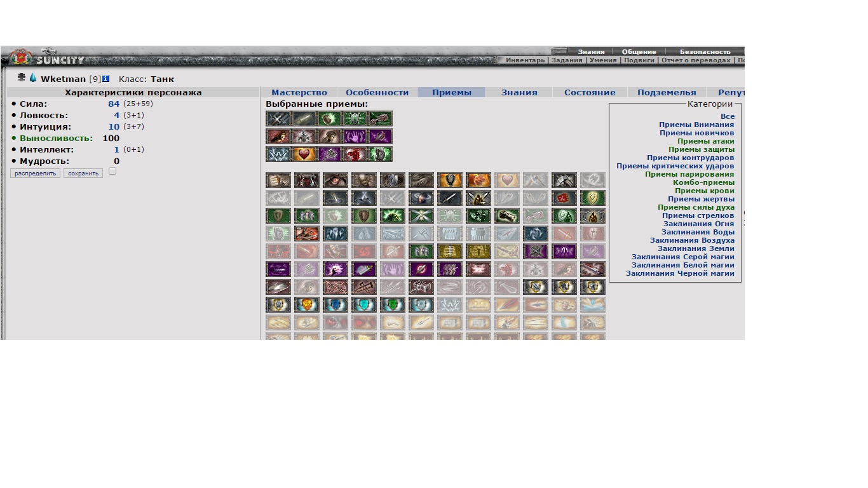
Task: Click the Интуиция value 10
Action: 114,127
